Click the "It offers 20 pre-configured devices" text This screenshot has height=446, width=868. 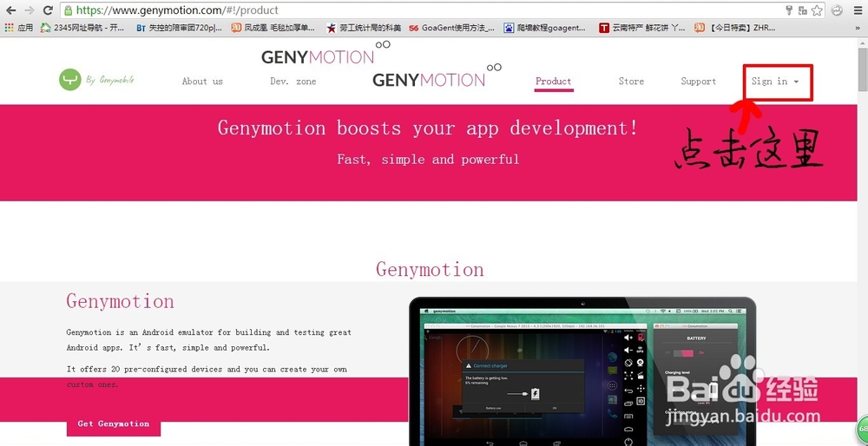click(x=207, y=377)
